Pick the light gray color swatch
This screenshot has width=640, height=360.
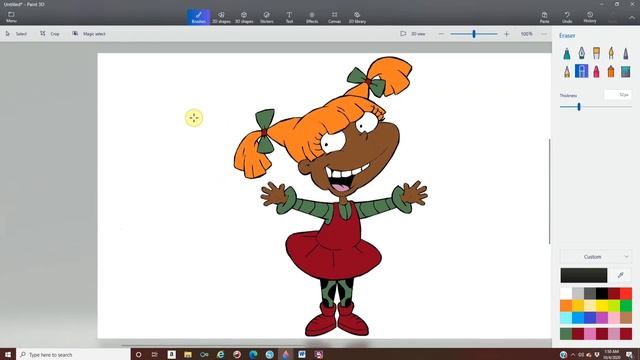tap(578, 293)
